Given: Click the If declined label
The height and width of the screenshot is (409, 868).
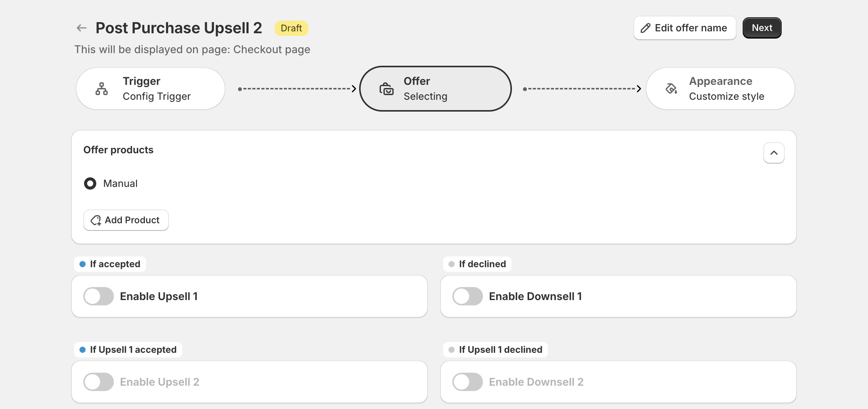Looking at the screenshot, I should 477,264.
